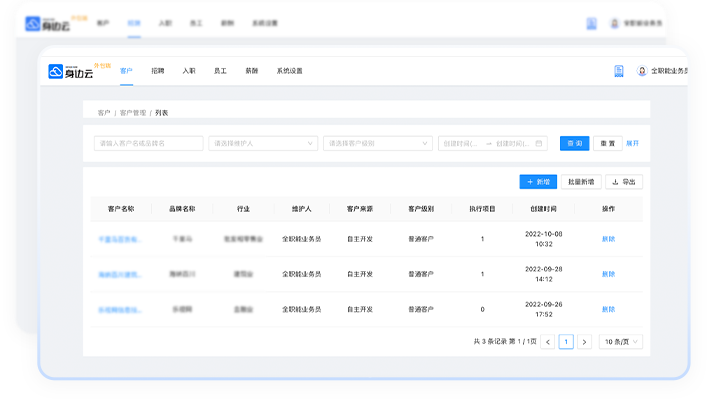707x399 pixels.
Task: Go to previous page arrow
Action: pos(548,342)
